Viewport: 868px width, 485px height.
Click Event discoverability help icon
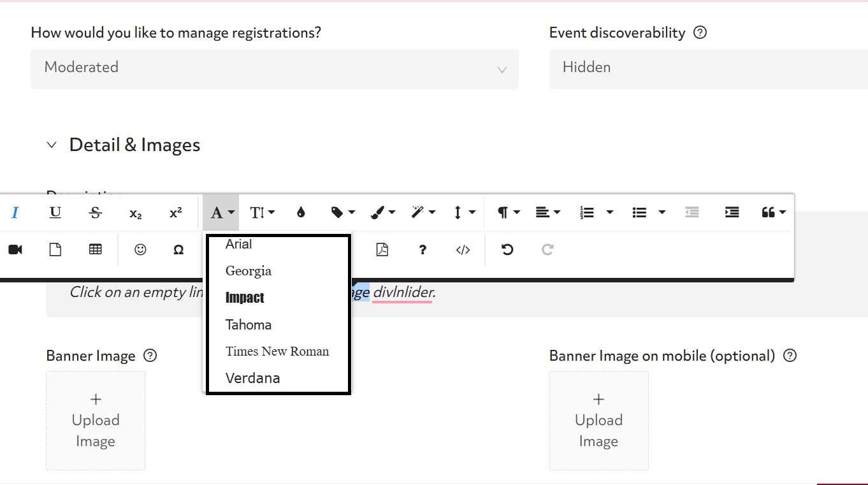pos(700,33)
